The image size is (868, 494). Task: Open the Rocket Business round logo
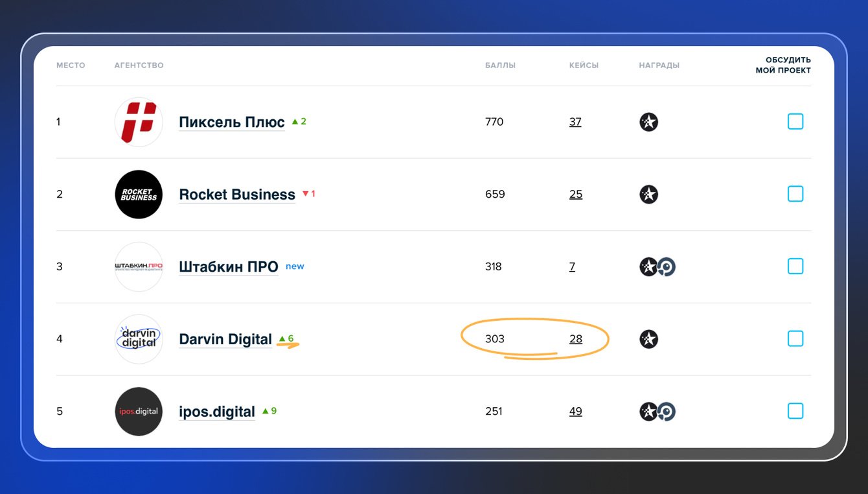pos(139,194)
